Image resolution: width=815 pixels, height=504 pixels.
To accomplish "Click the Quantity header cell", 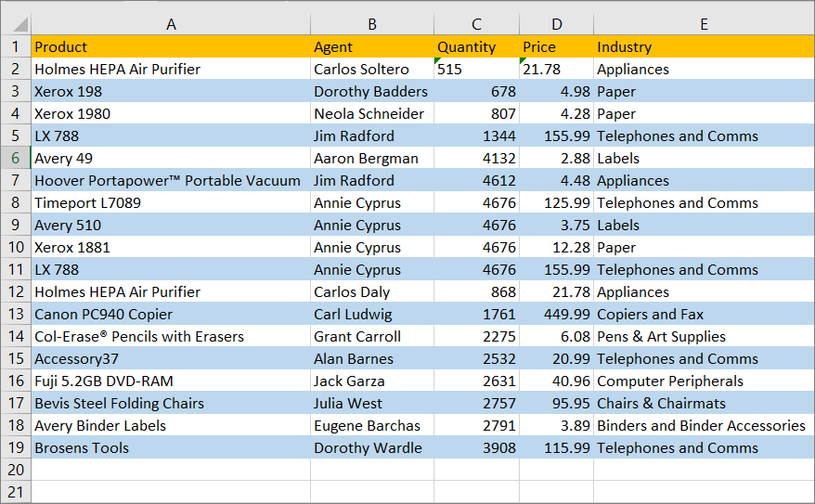I will 476,46.
